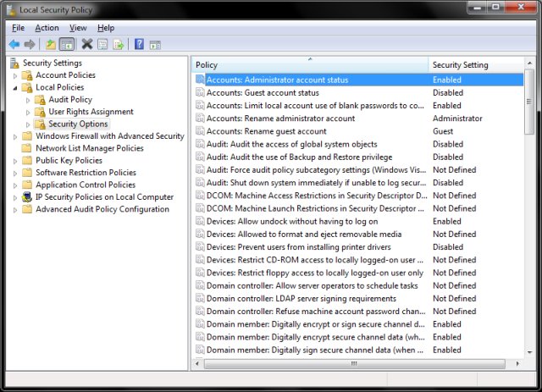Image resolution: width=542 pixels, height=392 pixels.
Task: Click the blue Help toolbar icon
Action: [139, 44]
